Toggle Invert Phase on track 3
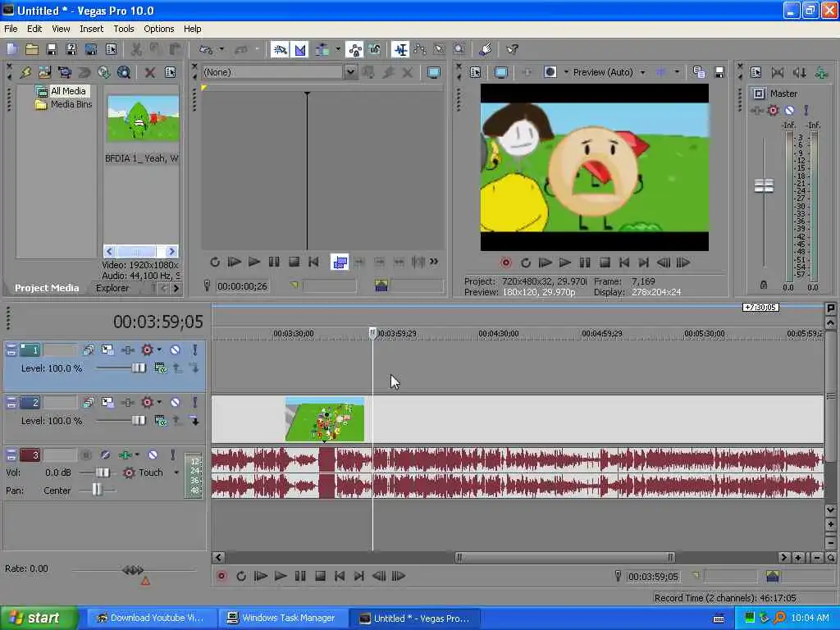This screenshot has width=840, height=630. (x=105, y=454)
